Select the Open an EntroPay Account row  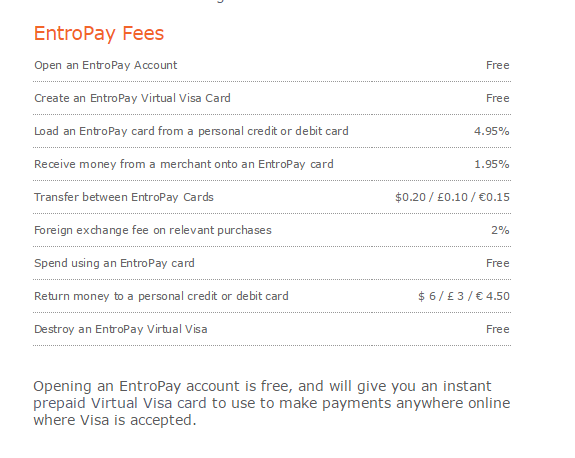point(272,65)
